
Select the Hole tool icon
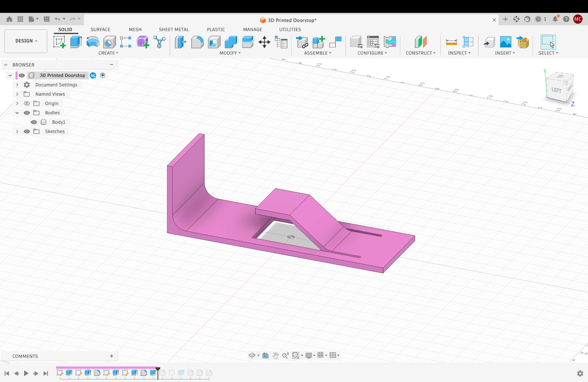pos(109,42)
